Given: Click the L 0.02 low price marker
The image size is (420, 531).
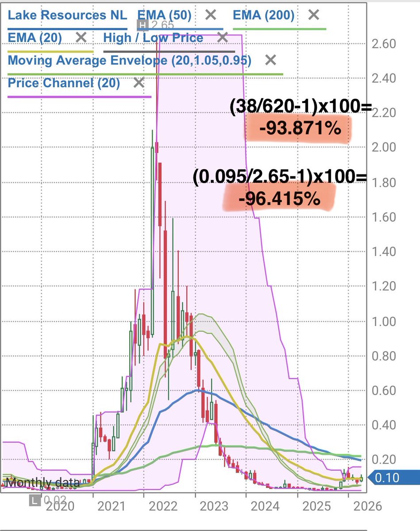Looking at the screenshot, I should [x=48, y=500].
